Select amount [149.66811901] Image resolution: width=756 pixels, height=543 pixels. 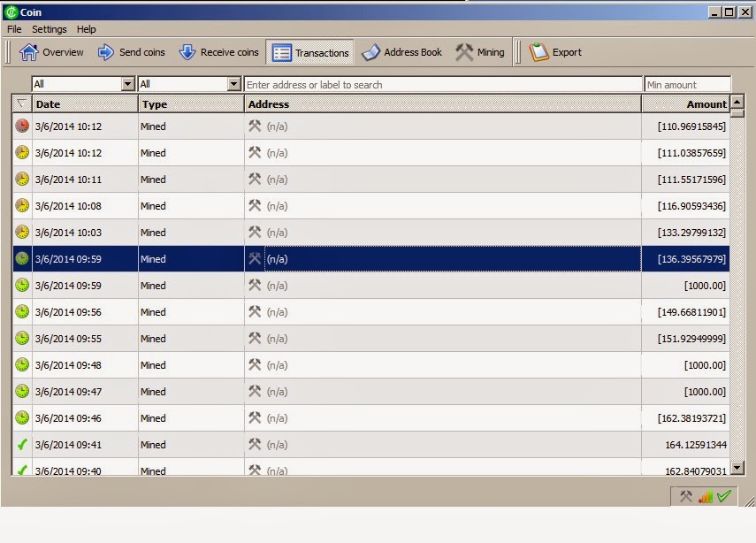[691, 312]
